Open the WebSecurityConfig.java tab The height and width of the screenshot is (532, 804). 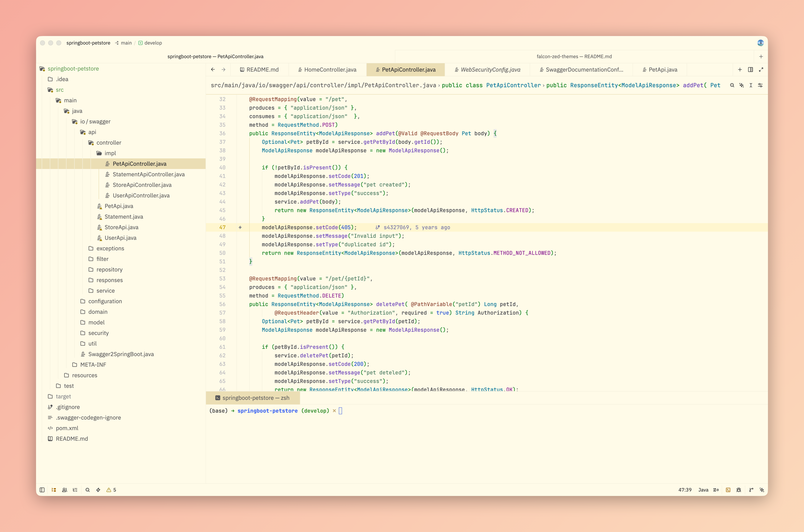point(487,70)
